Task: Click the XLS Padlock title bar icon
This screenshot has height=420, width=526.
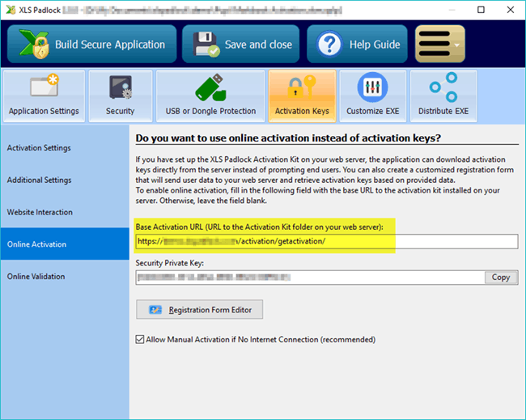Action: point(11,10)
